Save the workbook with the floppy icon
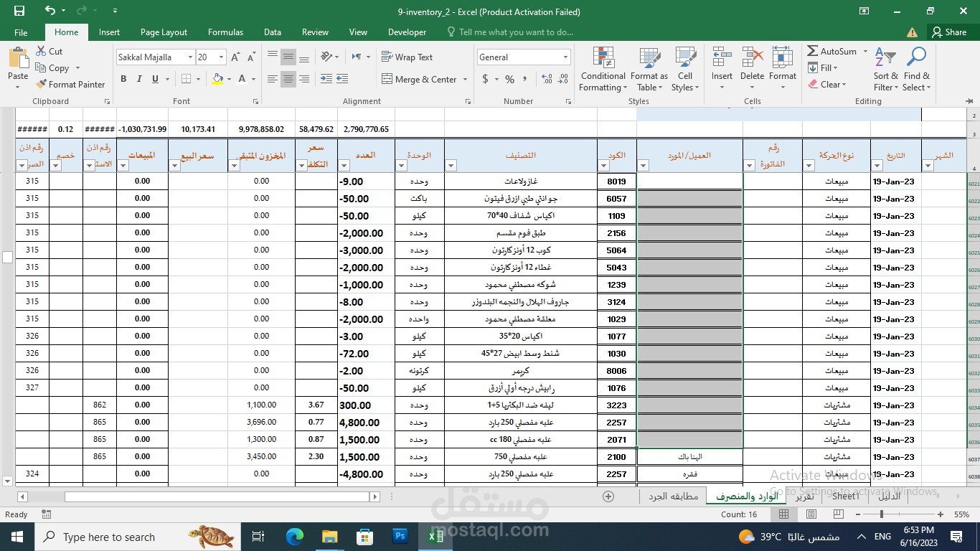Image resolution: width=980 pixels, height=551 pixels. pos(19,11)
